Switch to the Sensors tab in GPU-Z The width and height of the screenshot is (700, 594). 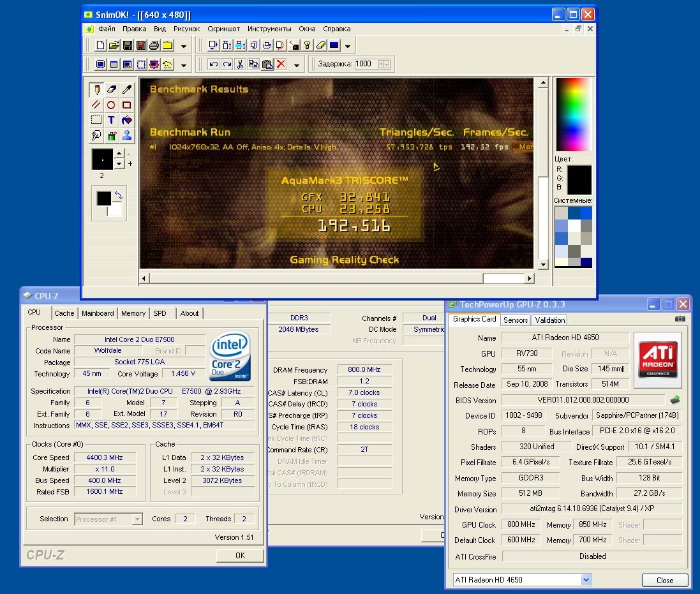[516, 320]
